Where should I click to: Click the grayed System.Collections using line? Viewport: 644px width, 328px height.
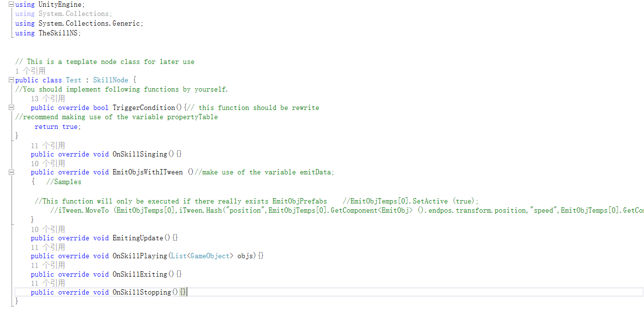pyautogui.click(x=63, y=14)
